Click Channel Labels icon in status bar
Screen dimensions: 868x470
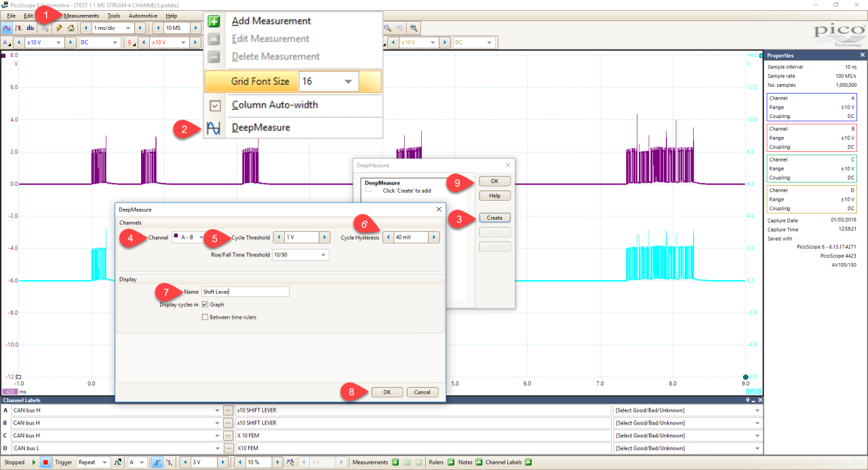528,463
